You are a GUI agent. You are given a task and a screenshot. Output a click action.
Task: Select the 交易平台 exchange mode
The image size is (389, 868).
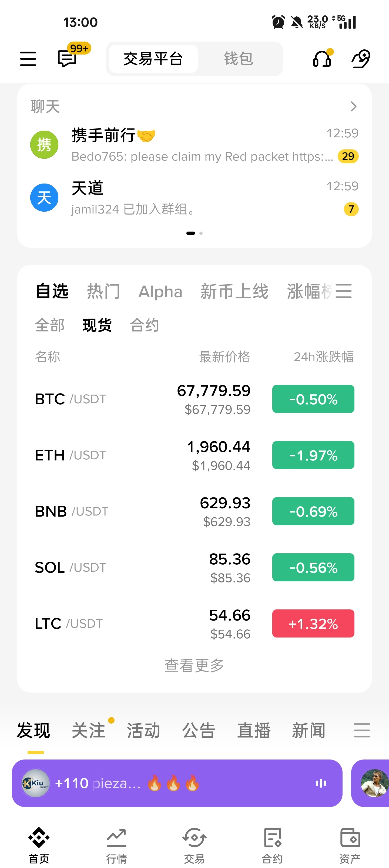click(x=153, y=59)
